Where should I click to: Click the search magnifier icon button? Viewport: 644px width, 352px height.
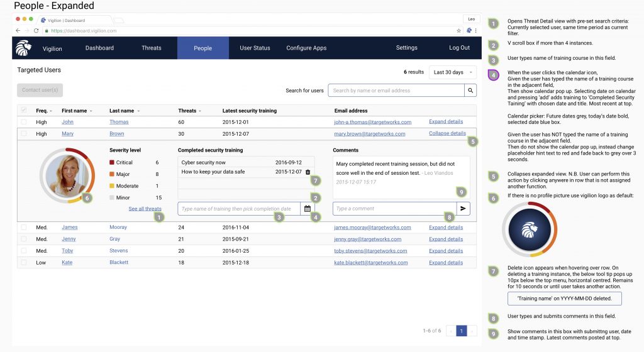click(470, 91)
